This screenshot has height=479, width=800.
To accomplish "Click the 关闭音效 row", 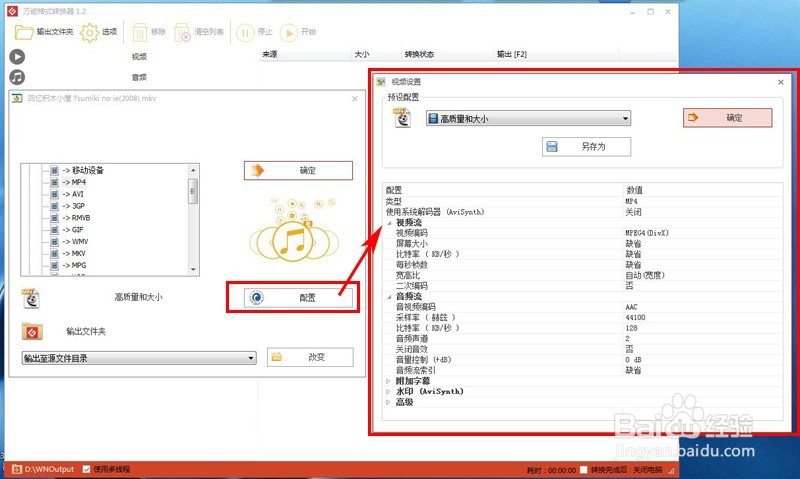I will point(583,349).
